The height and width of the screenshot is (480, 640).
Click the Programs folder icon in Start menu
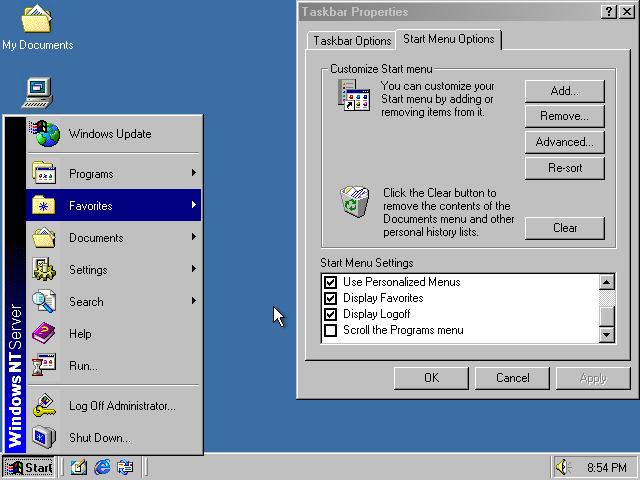(x=44, y=173)
